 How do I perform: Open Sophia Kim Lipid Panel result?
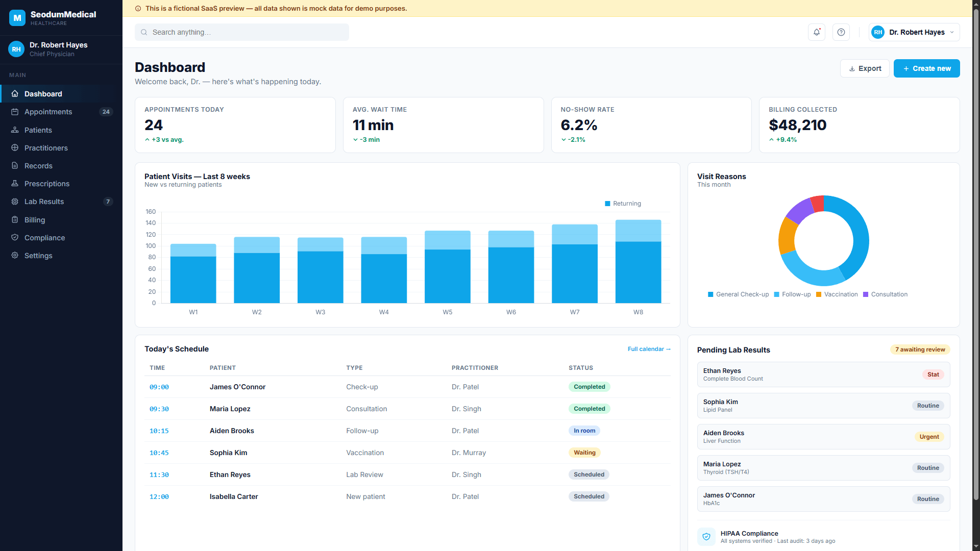[x=823, y=406]
